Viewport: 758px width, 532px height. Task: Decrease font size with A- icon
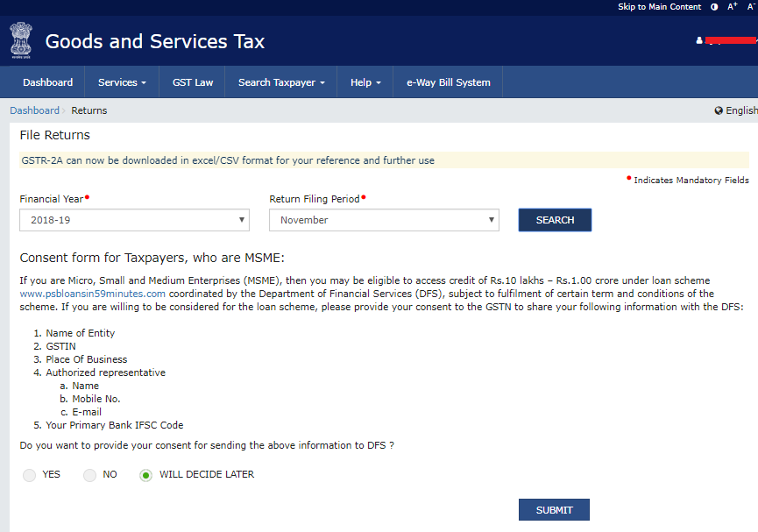pos(752,6)
